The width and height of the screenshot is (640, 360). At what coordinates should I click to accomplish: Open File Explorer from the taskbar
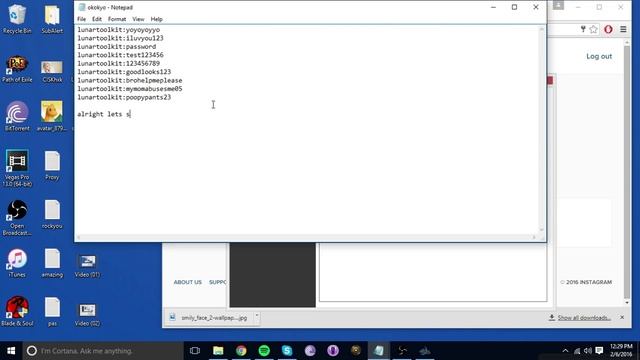coord(218,351)
